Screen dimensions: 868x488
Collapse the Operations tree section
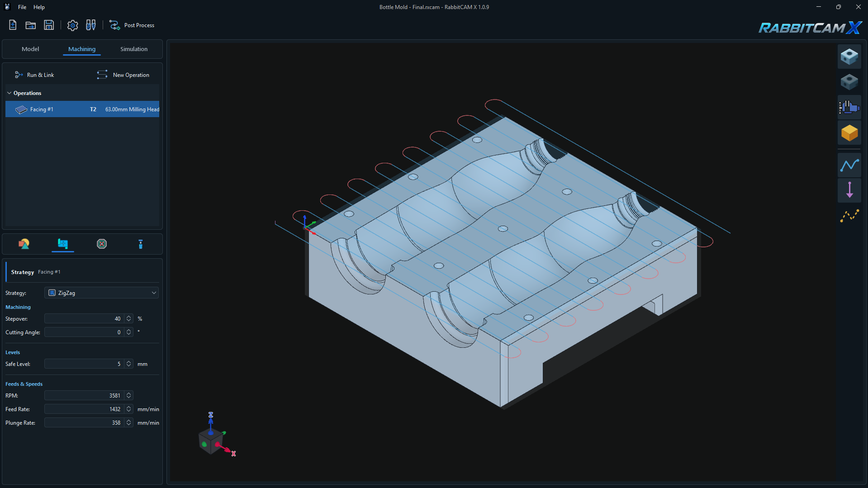coord(9,93)
